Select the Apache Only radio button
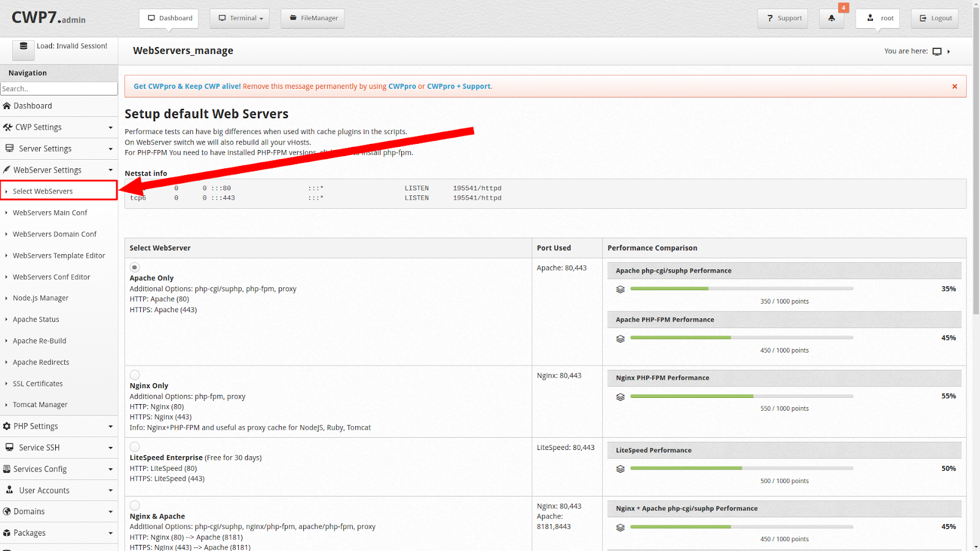The width and height of the screenshot is (980, 551). click(135, 268)
